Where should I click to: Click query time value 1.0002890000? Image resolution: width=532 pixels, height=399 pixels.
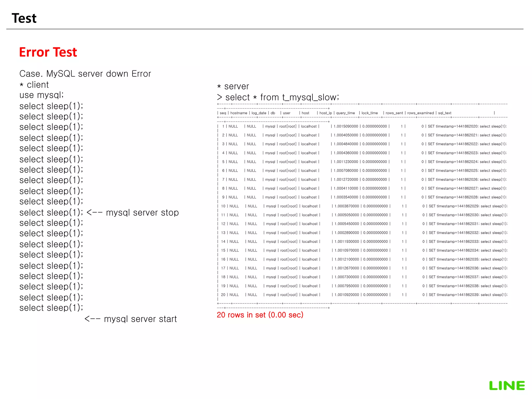[347, 233]
